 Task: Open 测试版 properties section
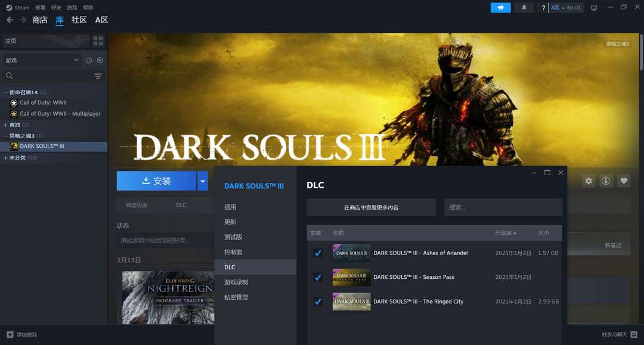coord(255,237)
